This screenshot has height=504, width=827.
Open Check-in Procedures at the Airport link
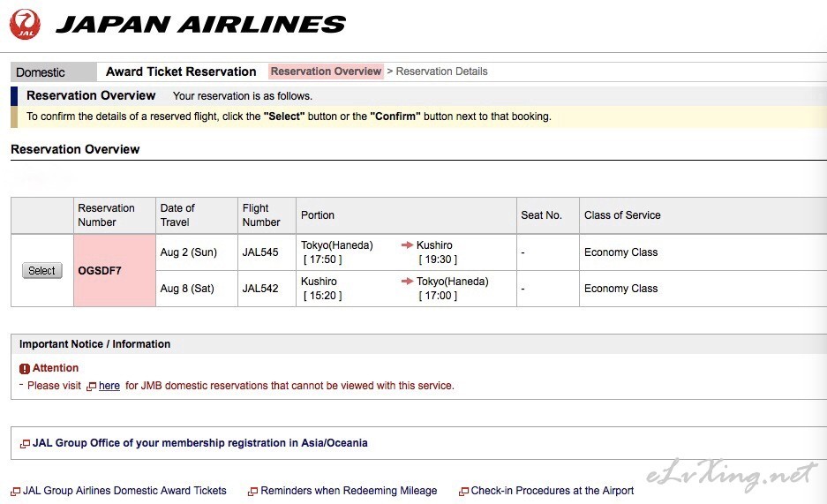tap(553, 490)
